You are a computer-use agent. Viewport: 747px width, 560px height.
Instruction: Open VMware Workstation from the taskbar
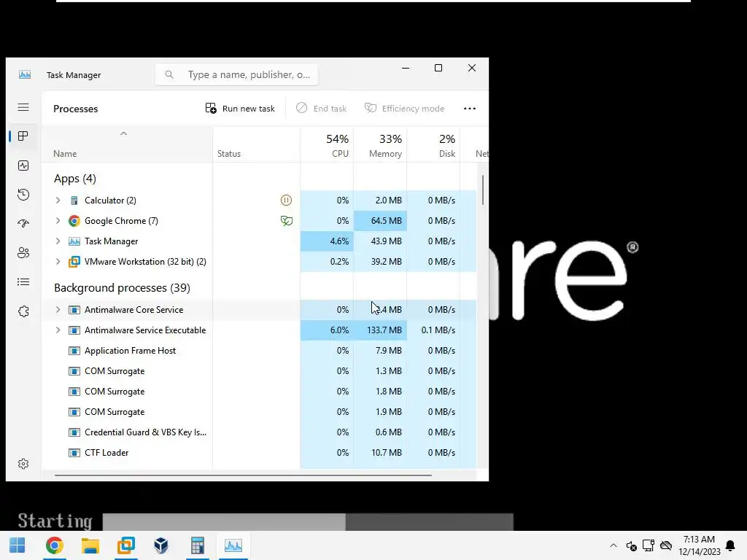coord(126,545)
